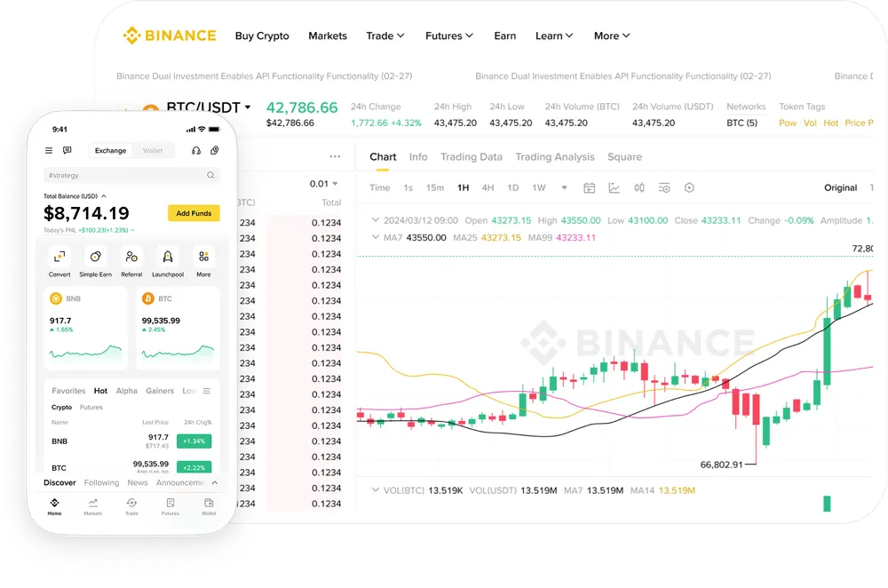Open the More shortcuts grid icon

[204, 258]
